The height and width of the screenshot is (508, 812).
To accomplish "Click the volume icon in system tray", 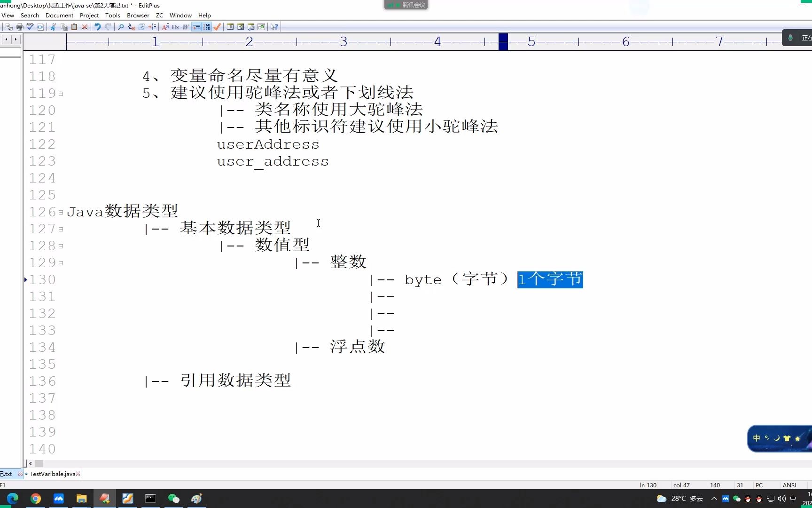I will [782, 499].
